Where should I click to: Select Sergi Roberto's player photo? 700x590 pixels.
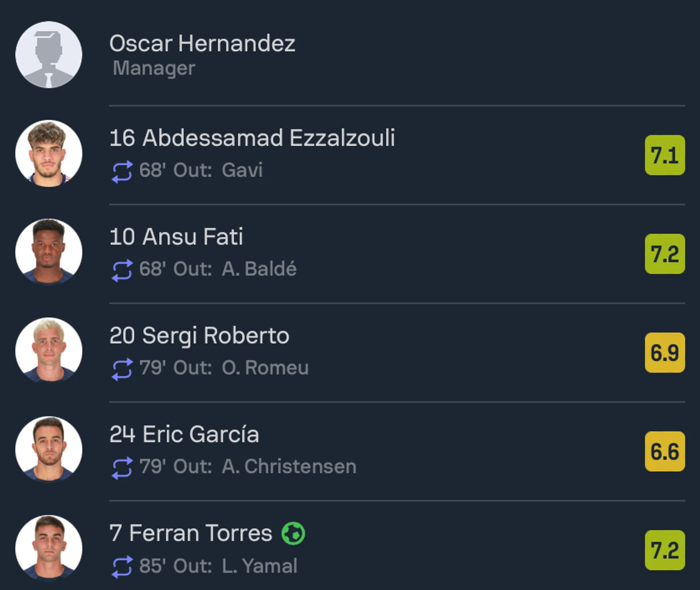48,351
